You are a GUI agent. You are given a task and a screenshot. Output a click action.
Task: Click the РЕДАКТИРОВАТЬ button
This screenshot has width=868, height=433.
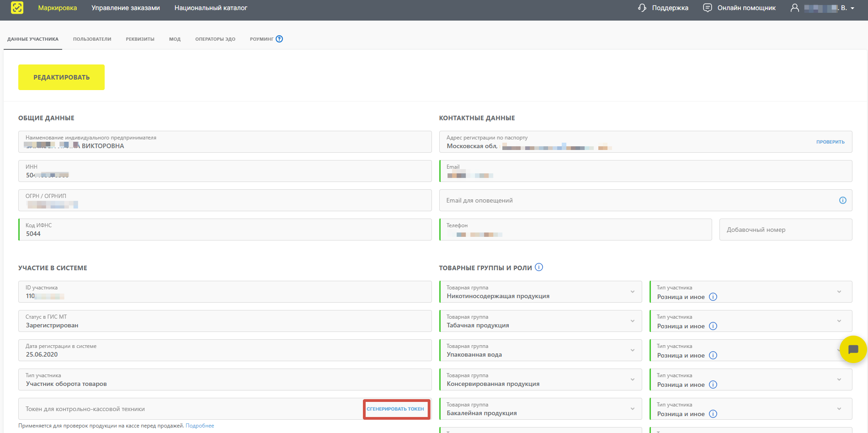[61, 77]
